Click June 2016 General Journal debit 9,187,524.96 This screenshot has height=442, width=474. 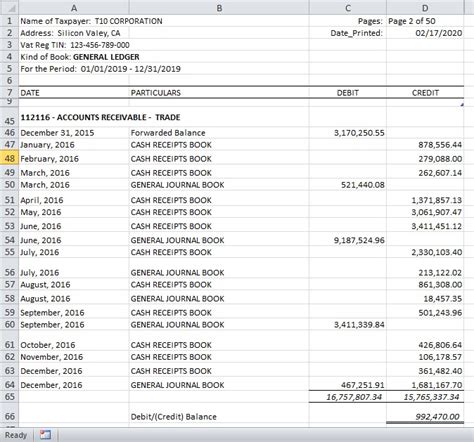click(x=348, y=240)
